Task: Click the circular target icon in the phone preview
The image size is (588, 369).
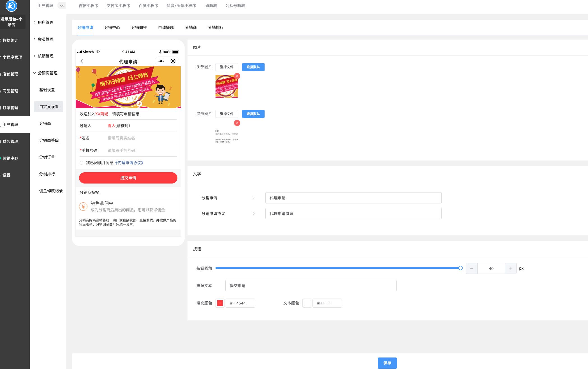Action: coord(173,61)
